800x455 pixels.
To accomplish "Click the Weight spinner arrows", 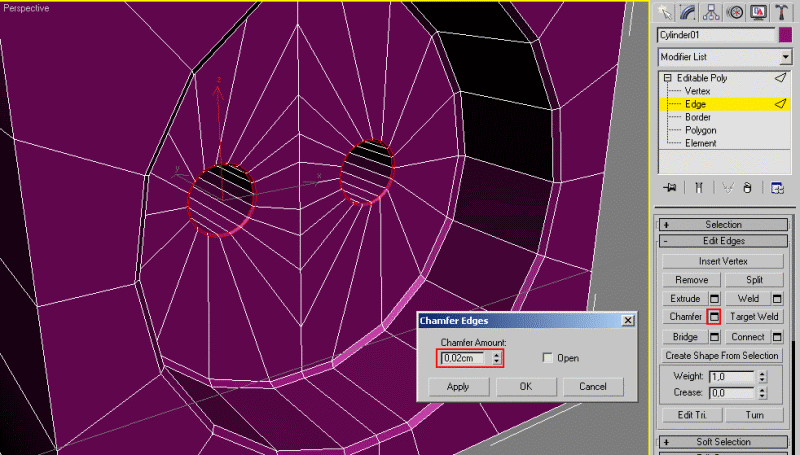I will pyautogui.click(x=762, y=376).
